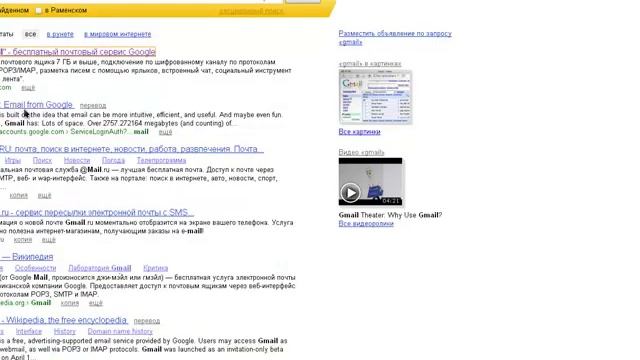Open «Все видеоролики» link
Screen dimensions: 640x360
pos(366,224)
